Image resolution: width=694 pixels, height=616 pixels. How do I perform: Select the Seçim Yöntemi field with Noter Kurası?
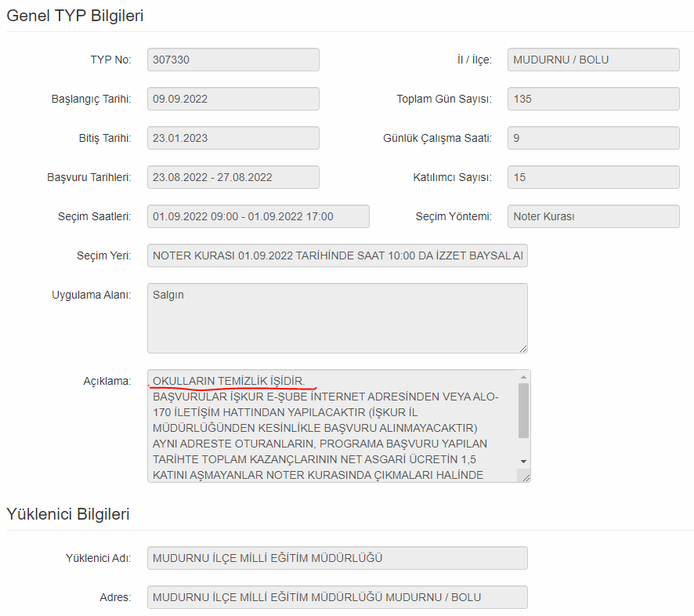[x=593, y=216]
